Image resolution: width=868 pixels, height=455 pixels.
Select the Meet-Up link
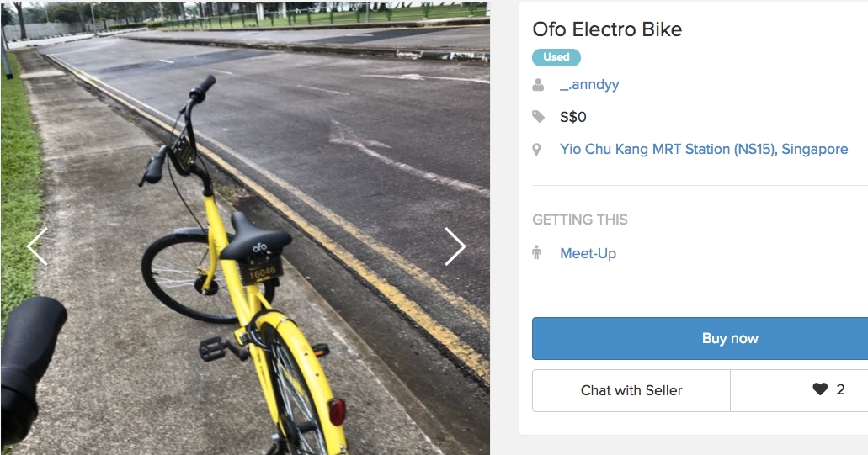588,253
